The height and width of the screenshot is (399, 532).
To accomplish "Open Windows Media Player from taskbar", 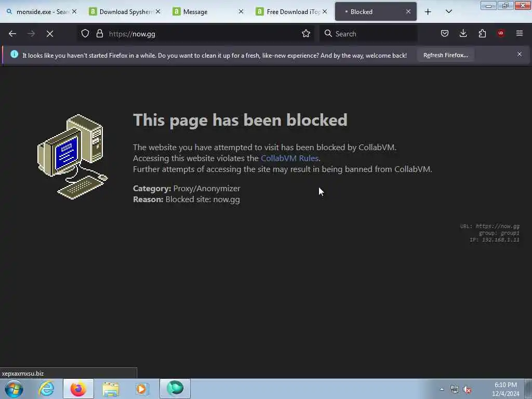I will 142,389.
